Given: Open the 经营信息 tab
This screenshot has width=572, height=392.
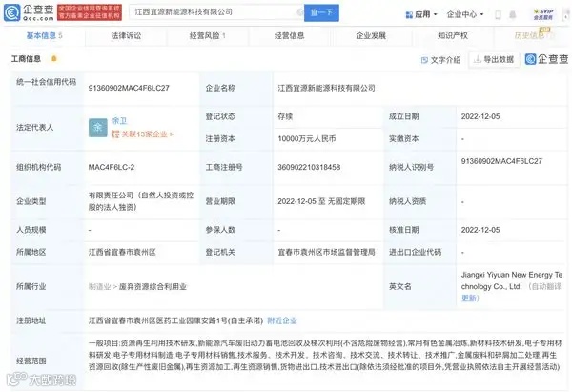Looking at the screenshot, I should coord(289,36).
